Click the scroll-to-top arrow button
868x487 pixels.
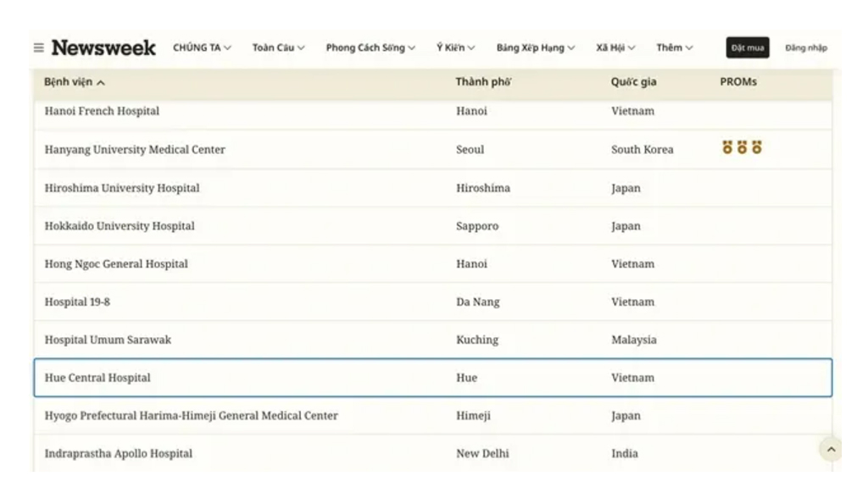coord(831,450)
